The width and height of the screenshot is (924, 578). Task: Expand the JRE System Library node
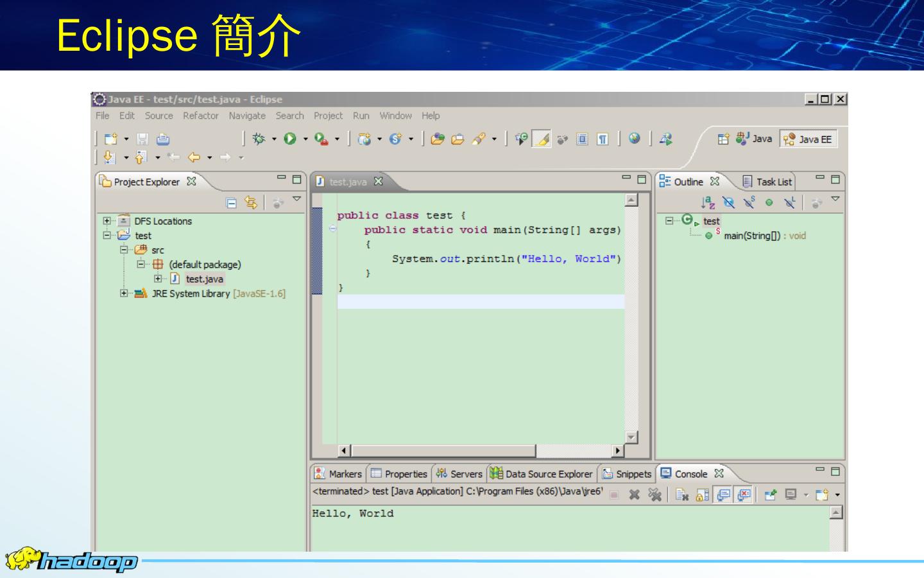pyautogui.click(x=124, y=293)
